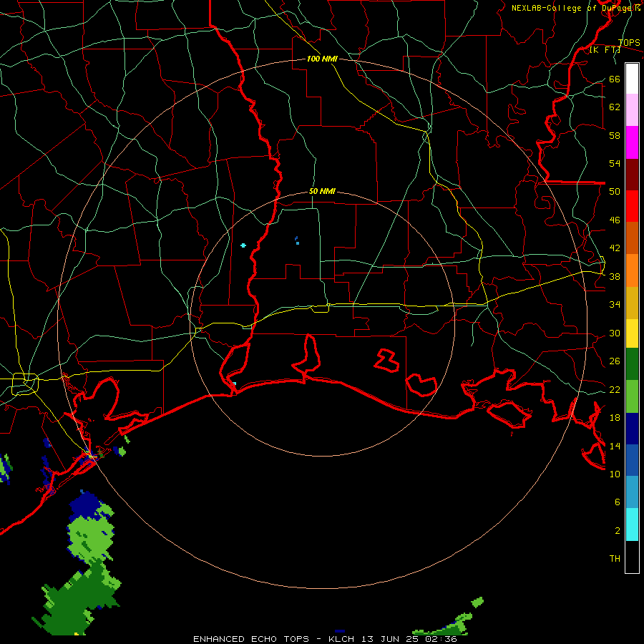Viewport: 644px width, 644px height.
Task: Click legend value 38
Action: click(x=615, y=276)
